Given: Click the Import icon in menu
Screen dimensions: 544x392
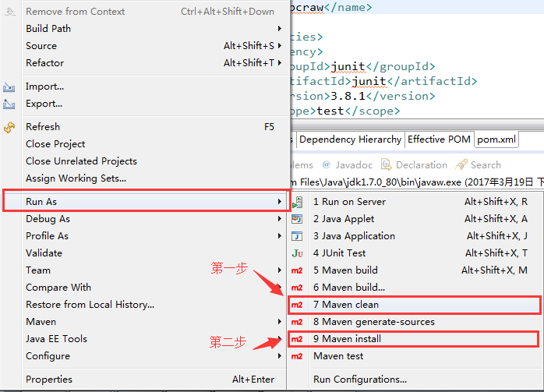Looking at the screenshot, I should point(9,87).
